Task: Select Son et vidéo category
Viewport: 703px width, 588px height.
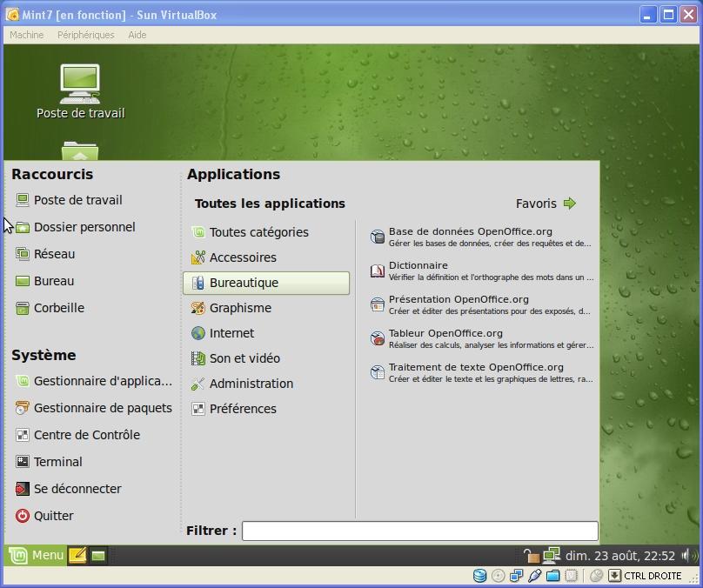Action: [266, 358]
